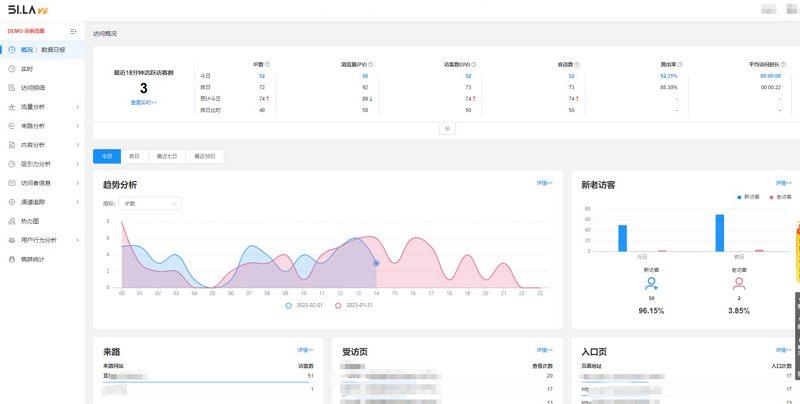Click the 吸引力分析 icon in sidebar
800x404 pixels.
pyautogui.click(x=12, y=164)
